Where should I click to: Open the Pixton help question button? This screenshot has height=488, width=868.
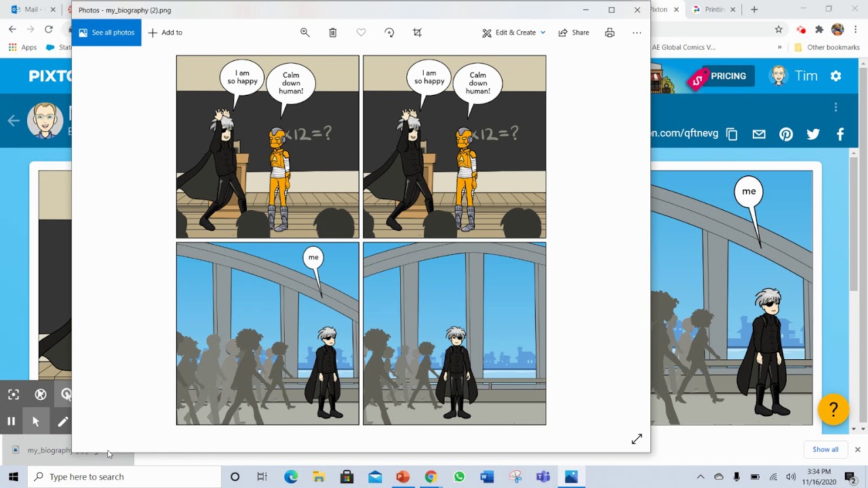point(833,409)
